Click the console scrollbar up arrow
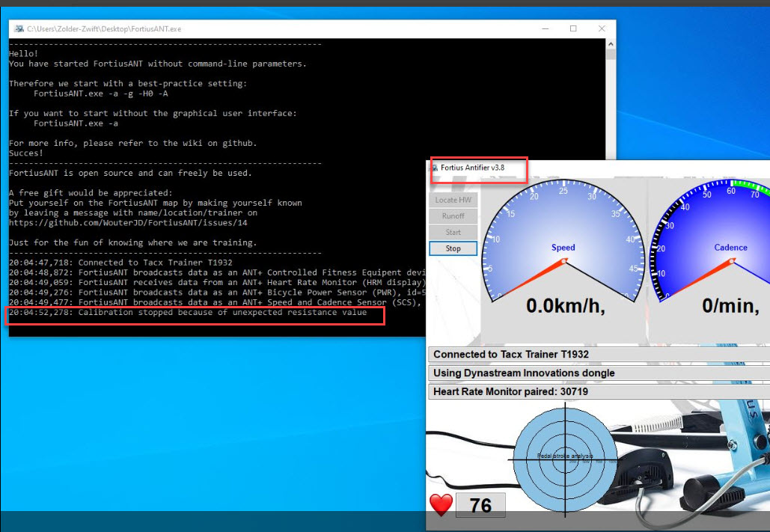The image size is (770, 532). [x=611, y=44]
